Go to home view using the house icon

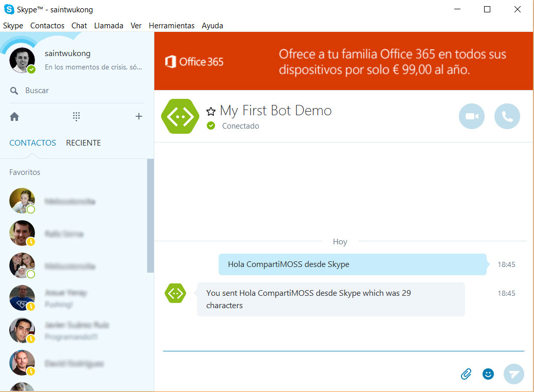coord(14,116)
